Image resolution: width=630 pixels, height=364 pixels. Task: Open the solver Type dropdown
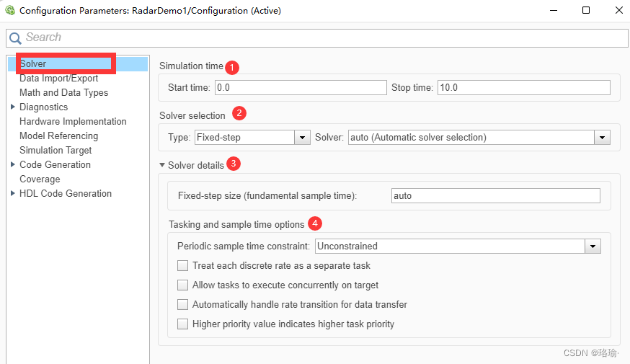(302, 138)
